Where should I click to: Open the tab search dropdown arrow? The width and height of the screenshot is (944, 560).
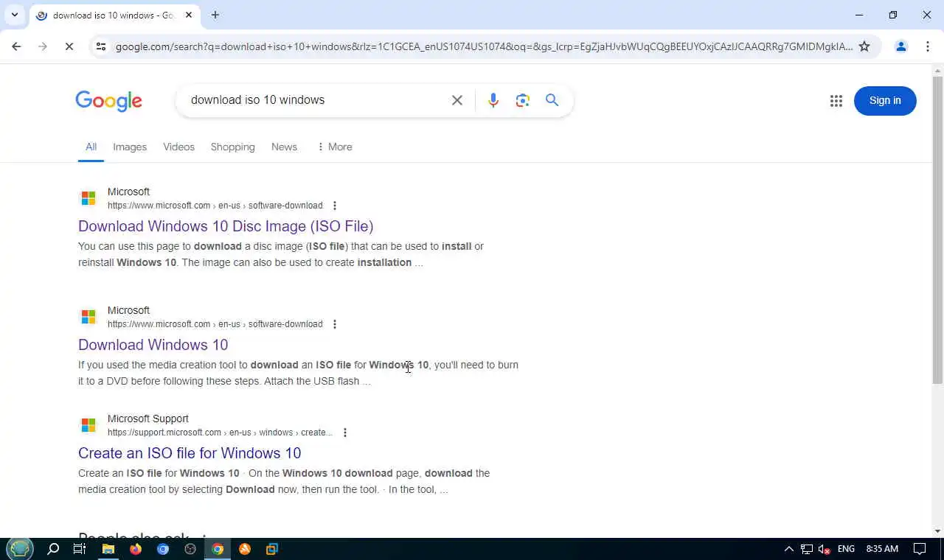coord(14,15)
